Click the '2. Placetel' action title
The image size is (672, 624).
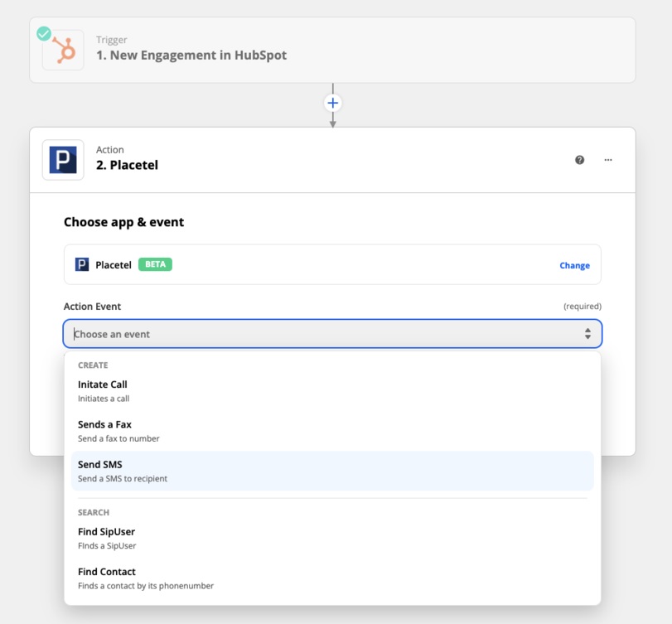coord(127,165)
